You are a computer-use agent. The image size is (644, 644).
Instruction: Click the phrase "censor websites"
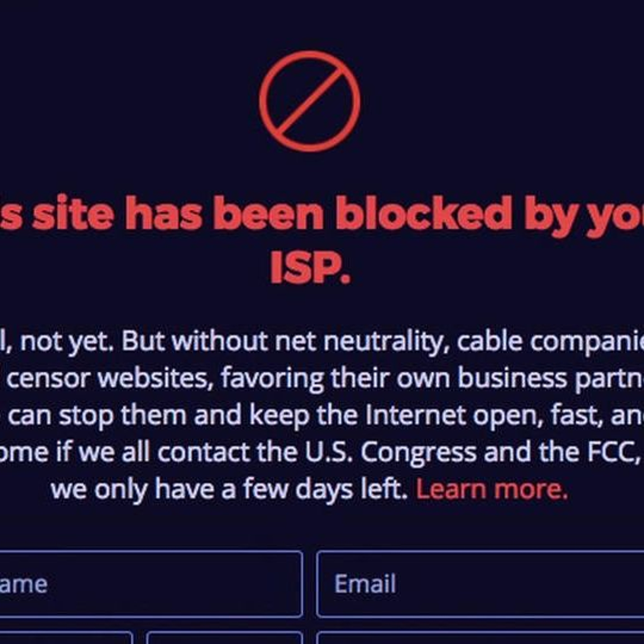point(110,378)
